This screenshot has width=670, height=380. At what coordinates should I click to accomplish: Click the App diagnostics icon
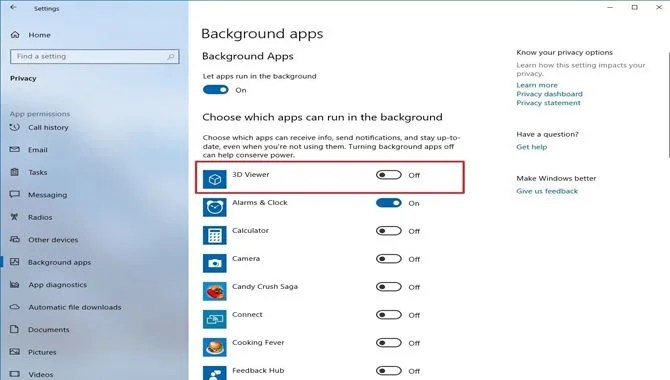pyautogui.click(x=15, y=284)
